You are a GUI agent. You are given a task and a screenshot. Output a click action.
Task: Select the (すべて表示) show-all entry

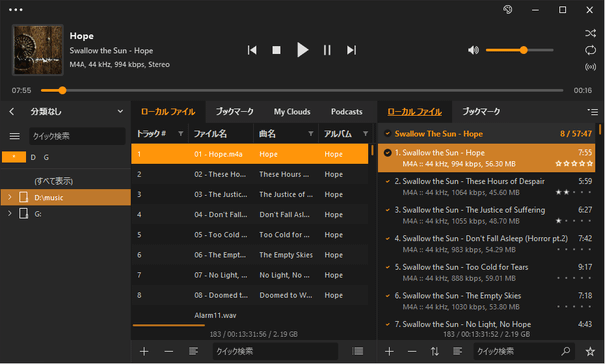tap(54, 181)
